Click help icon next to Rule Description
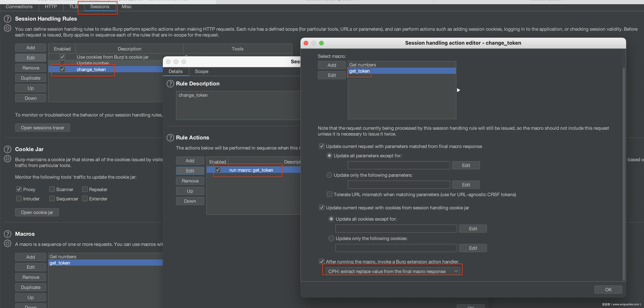 (x=170, y=84)
